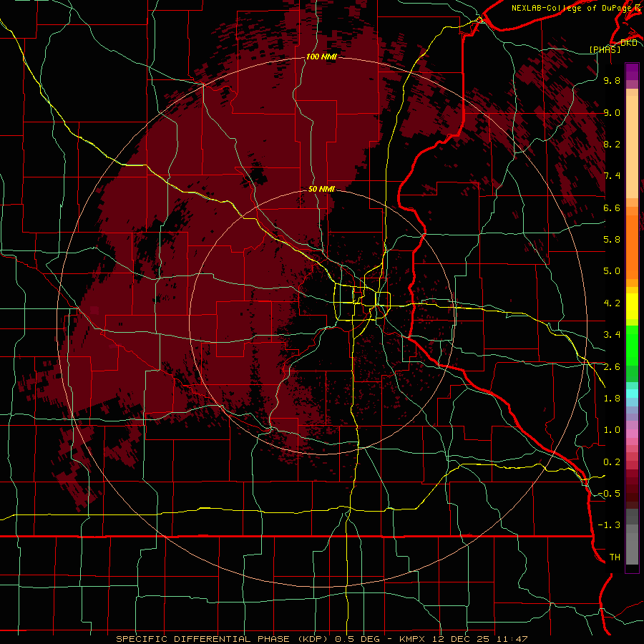This screenshot has width=644, height=644.
Task: Click the 11:47 timestamp in caption
Action: coord(512,639)
